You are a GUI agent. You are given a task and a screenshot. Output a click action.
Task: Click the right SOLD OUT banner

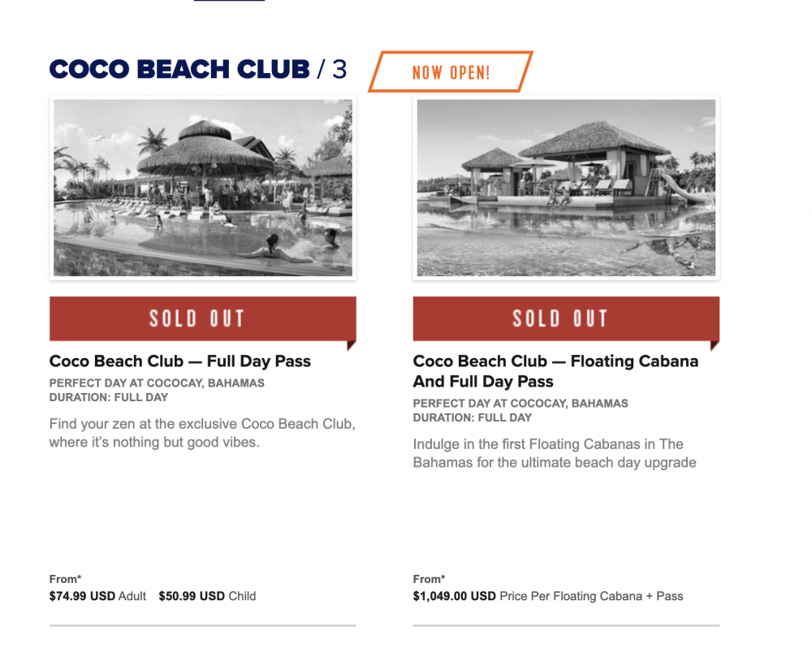566,318
